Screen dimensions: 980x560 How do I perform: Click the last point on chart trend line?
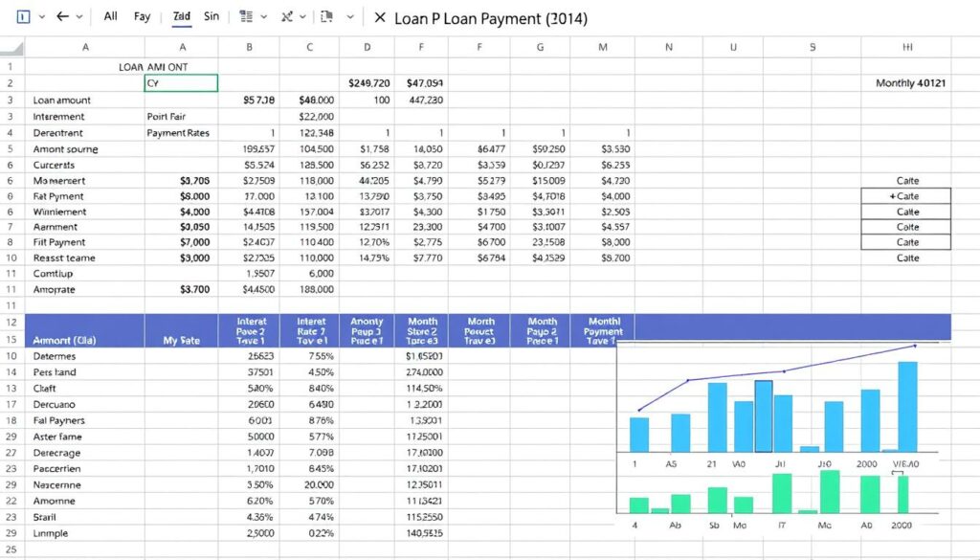(x=915, y=345)
